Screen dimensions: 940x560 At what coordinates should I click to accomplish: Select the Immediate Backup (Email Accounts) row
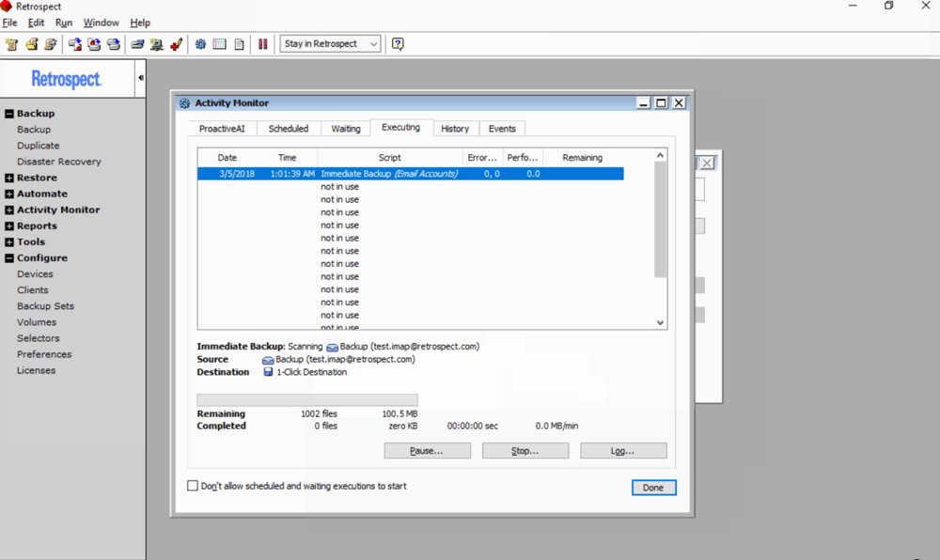click(x=411, y=174)
